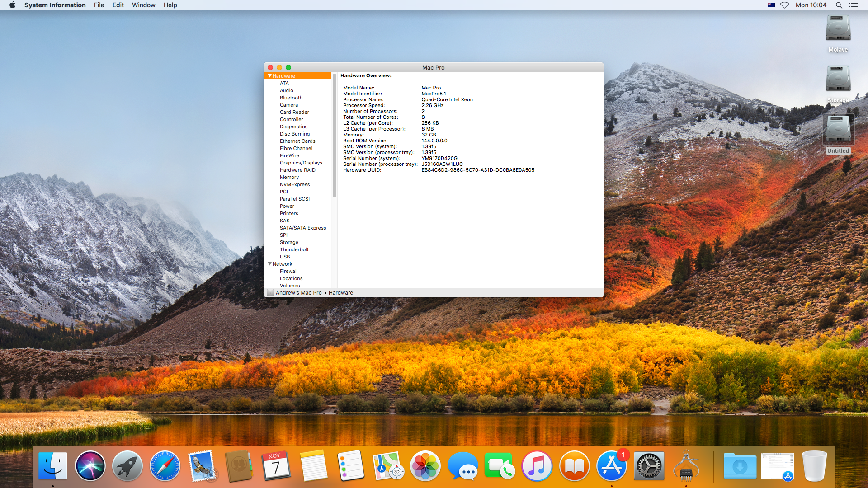Open the Mojave drive on desktop
This screenshot has width=868, height=488.
click(x=838, y=29)
